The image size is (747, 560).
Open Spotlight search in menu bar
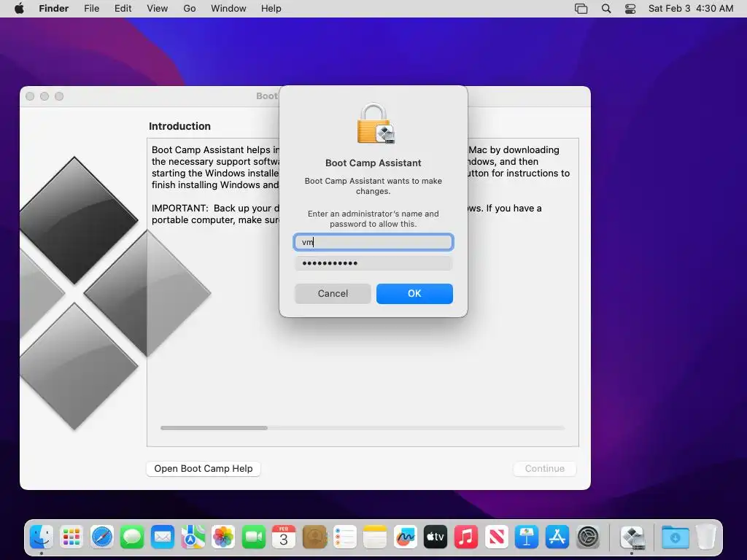606,9
